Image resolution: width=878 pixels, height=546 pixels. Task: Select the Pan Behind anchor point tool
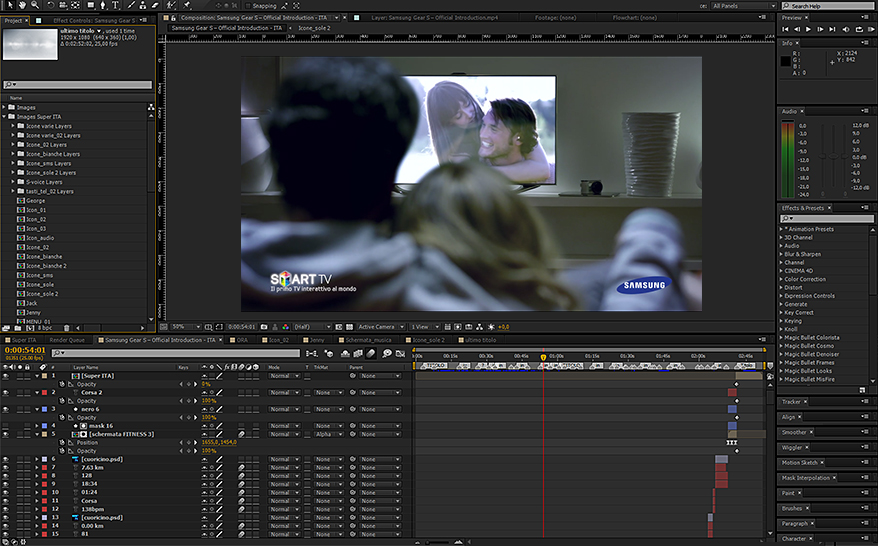(75, 5)
